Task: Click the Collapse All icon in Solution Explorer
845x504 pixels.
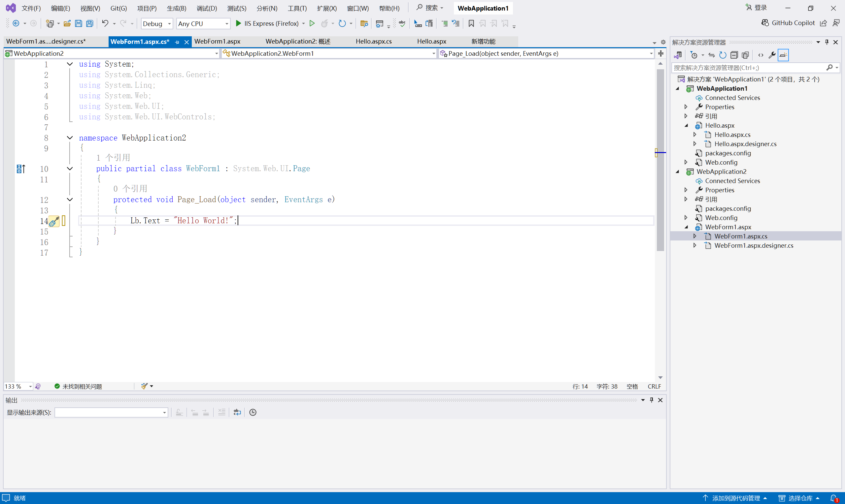Action: [x=734, y=55]
